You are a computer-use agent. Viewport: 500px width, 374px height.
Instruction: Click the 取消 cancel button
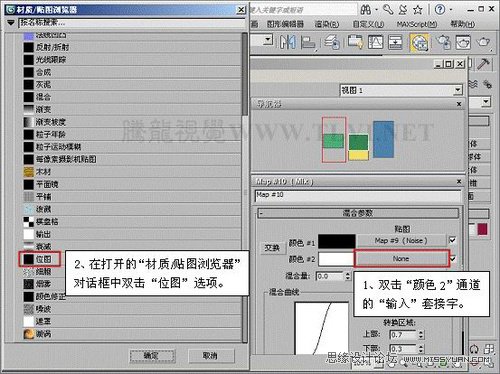coord(211,356)
